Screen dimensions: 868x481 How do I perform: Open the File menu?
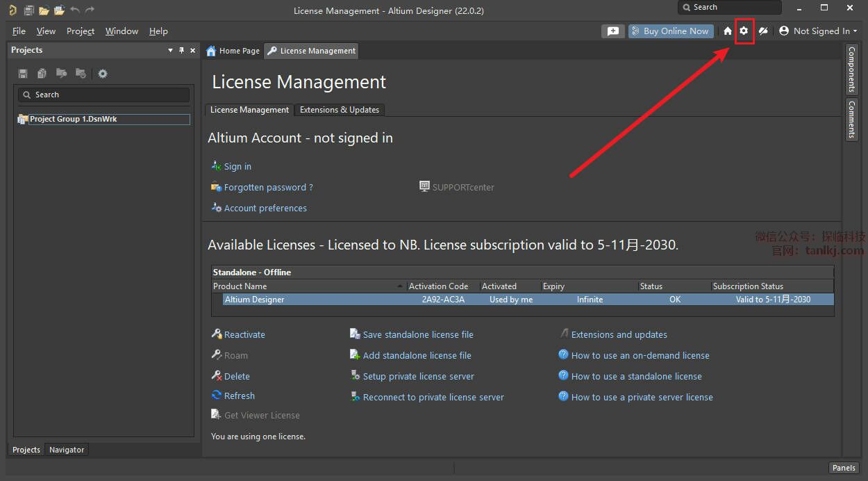click(19, 31)
